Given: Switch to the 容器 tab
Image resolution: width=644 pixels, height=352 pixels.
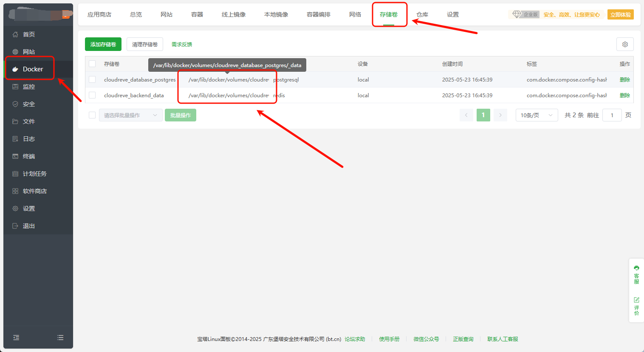Looking at the screenshot, I should (197, 14).
